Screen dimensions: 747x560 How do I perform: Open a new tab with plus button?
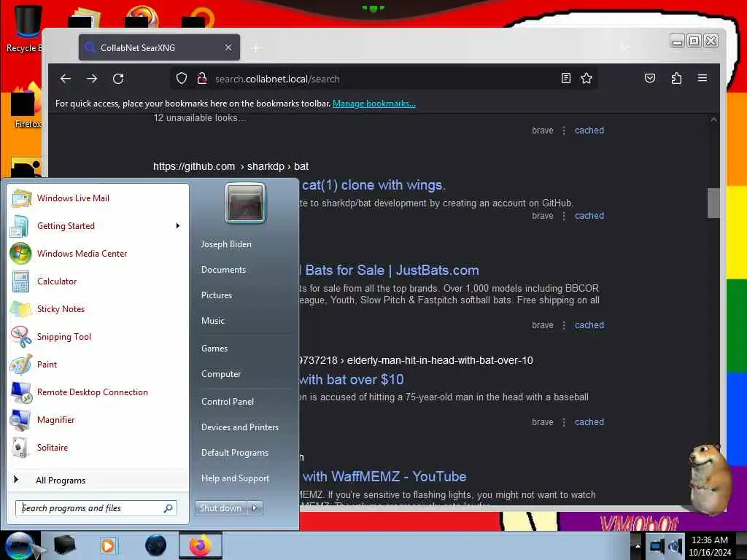click(x=256, y=48)
